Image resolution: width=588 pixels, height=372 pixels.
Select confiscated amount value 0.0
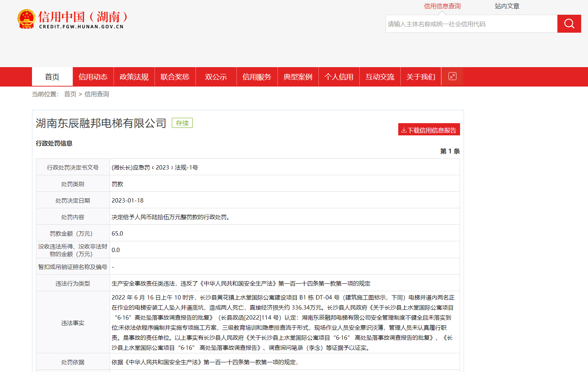point(116,250)
